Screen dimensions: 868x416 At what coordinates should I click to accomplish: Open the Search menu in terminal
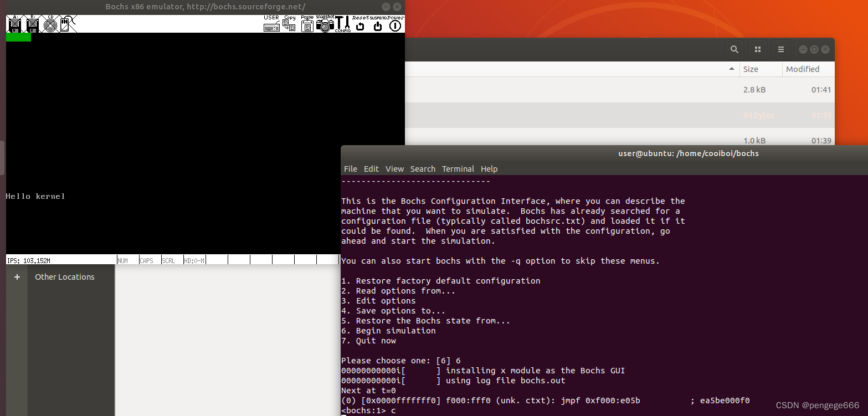point(423,169)
